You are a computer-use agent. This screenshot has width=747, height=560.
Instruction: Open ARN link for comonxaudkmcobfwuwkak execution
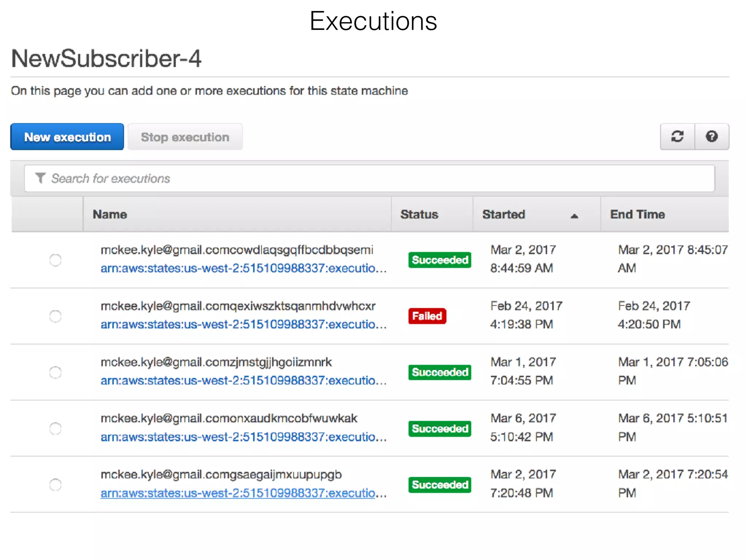[244, 437]
